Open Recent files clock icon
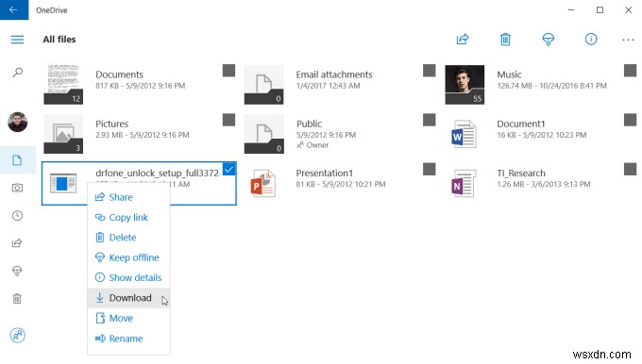Image resolution: width=642 pixels, height=364 pixels. [x=17, y=216]
